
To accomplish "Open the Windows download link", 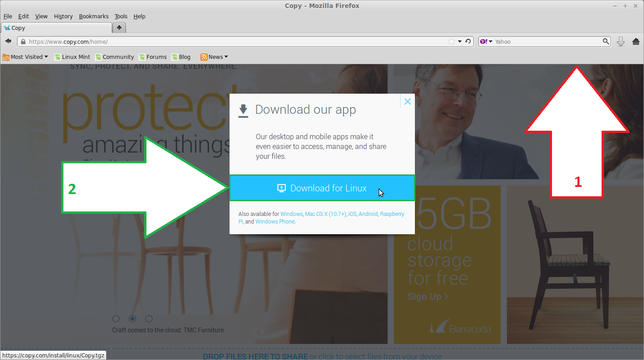I will [x=292, y=214].
